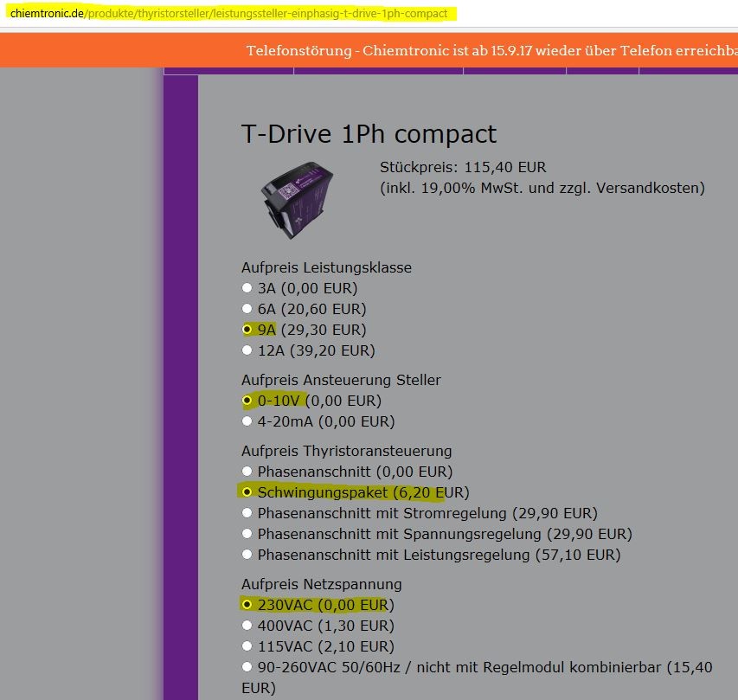Click the T-Drive product image thumbnail

pyautogui.click(x=298, y=200)
